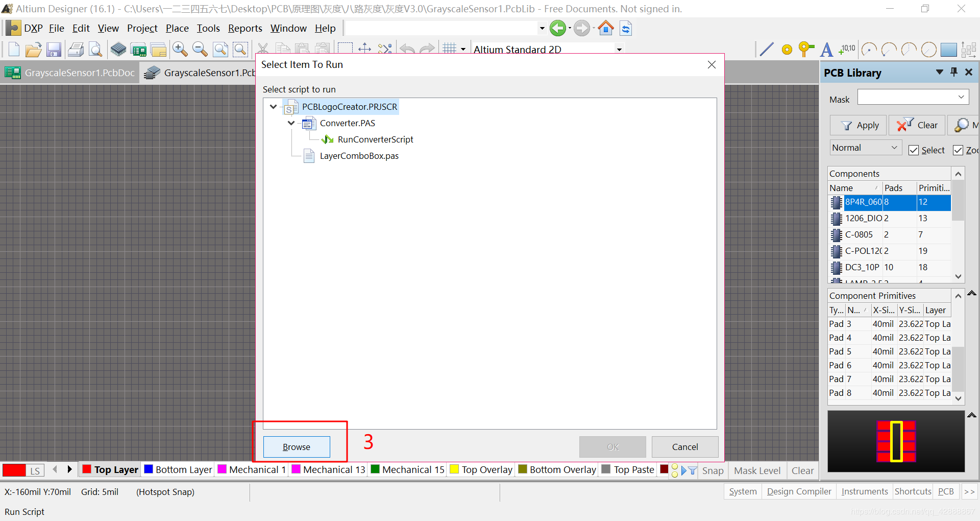Collapse the Converter.PAS tree node
Image resolution: width=980 pixels, height=521 pixels.
(x=291, y=123)
